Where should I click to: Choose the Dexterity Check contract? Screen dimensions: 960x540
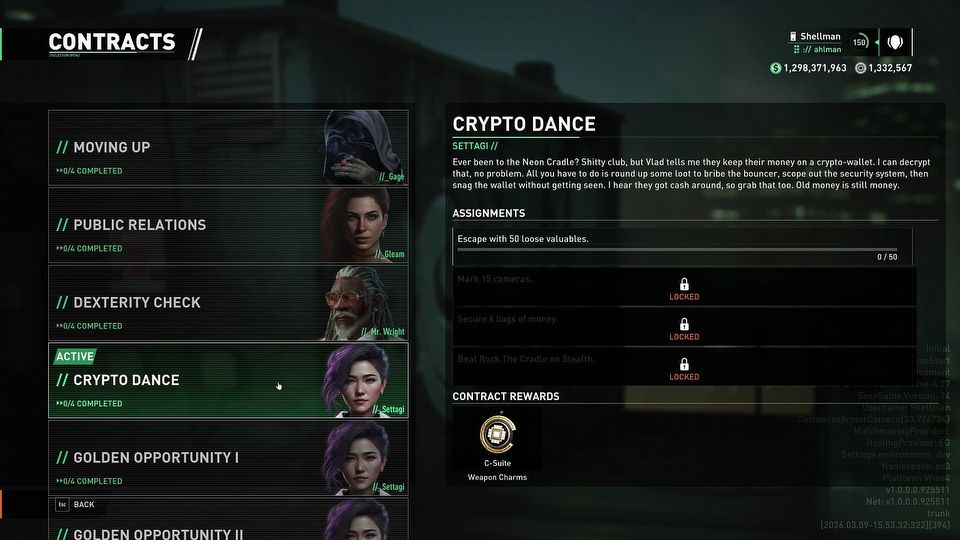[x=228, y=303]
